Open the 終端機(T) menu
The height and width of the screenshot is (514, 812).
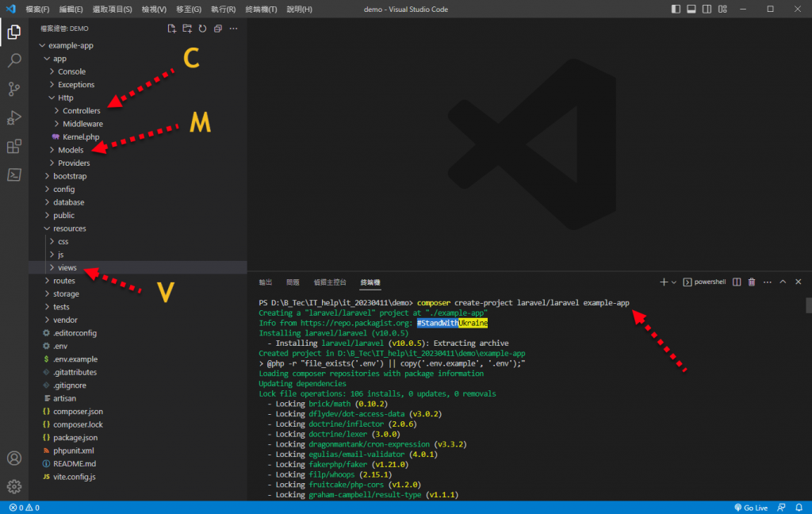click(261, 10)
